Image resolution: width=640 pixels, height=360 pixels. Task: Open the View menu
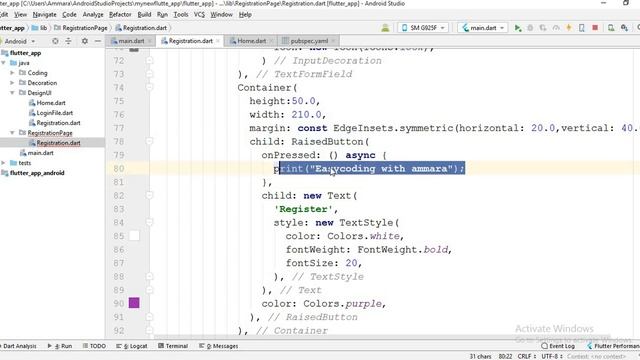20,15
